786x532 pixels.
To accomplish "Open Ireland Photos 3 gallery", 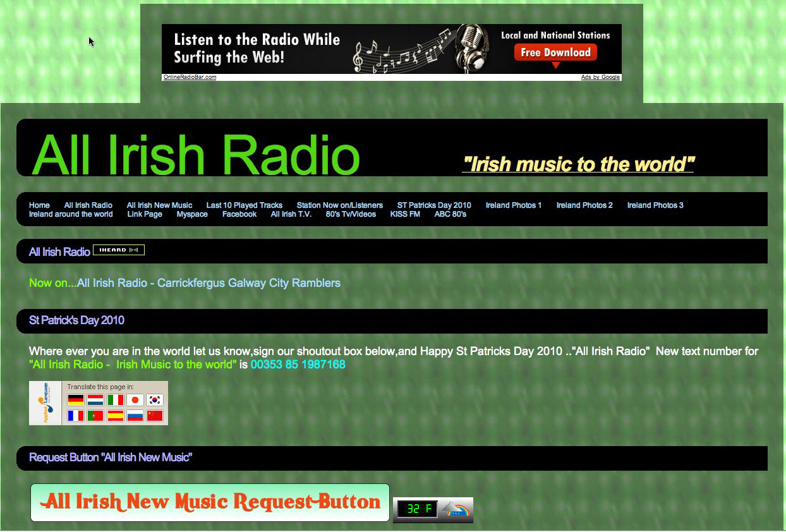I will [655, 205].
